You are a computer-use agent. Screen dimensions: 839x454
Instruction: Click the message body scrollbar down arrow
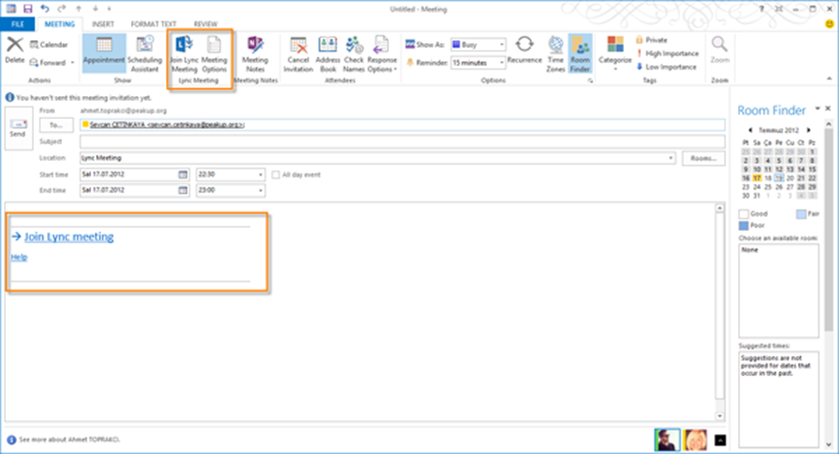click(720, 416)
